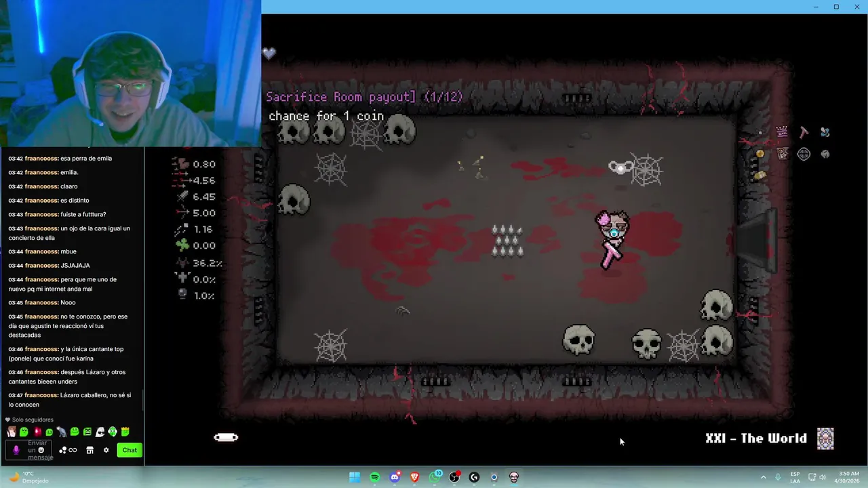The width and height of the screenshot is (868, 488).
Task: Click the tears stat value 4.56
Action: [x=204, y=180]
